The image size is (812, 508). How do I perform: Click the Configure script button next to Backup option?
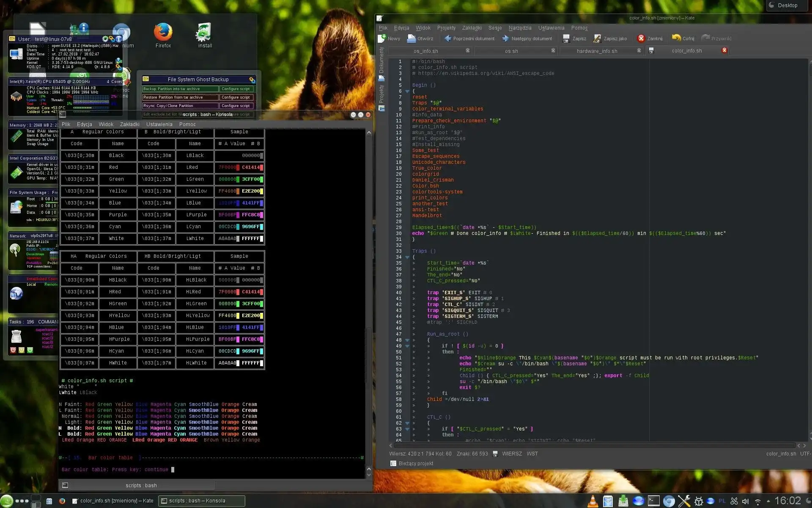[x=236, y=89]
